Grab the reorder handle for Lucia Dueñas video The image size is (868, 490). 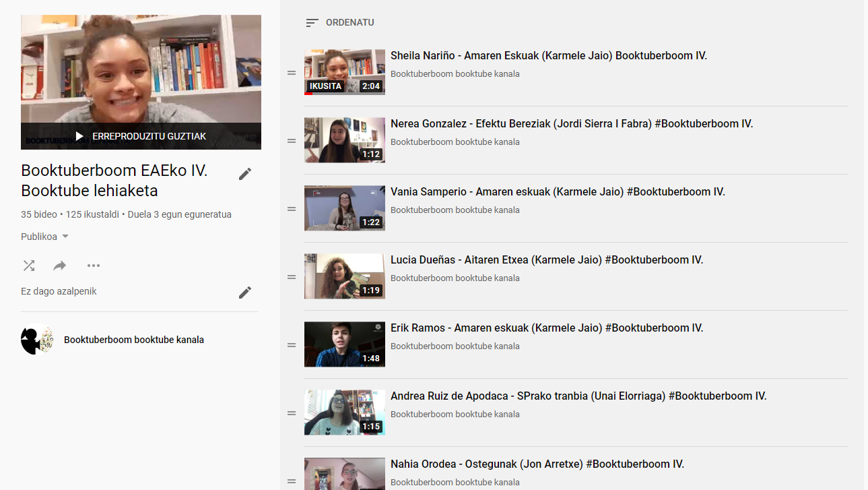pyautogui.click(x=292, y=277)
